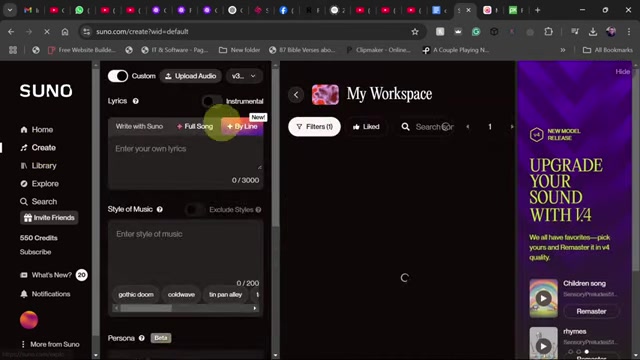This screenshot has width=640, height=360.
Task: Open the Notifications bell item
Action: (x=45, y=294)
